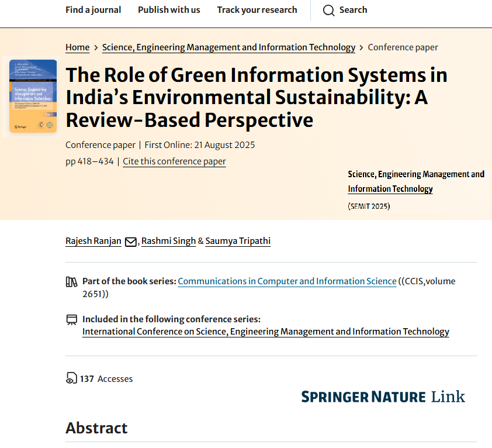Image resolution: width=492 pixels, height=448 pixels.
Task: Go to Home breadcrumb link
Action: pyautogui.click(x=77, y=47)
